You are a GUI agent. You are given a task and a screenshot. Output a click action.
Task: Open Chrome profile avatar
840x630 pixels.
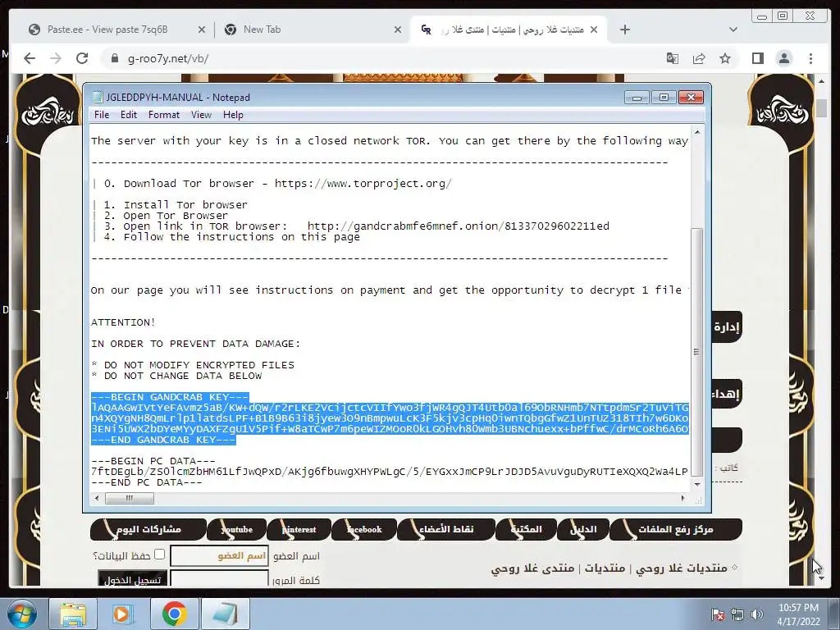(x=783, y=58)
